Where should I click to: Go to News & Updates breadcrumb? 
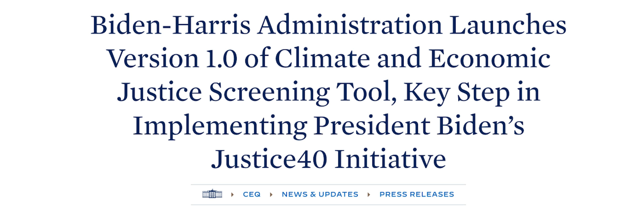[x=320, y=194]
